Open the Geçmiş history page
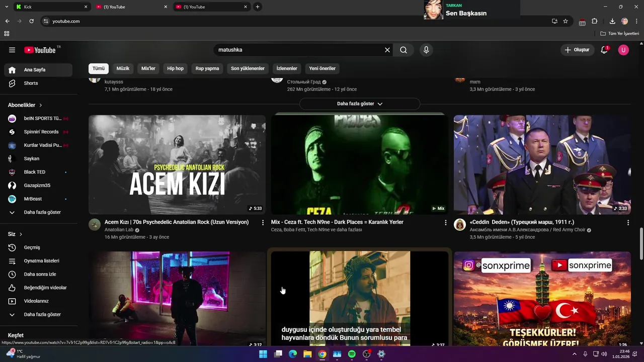644x362 pixels. [x=38, y=247]
